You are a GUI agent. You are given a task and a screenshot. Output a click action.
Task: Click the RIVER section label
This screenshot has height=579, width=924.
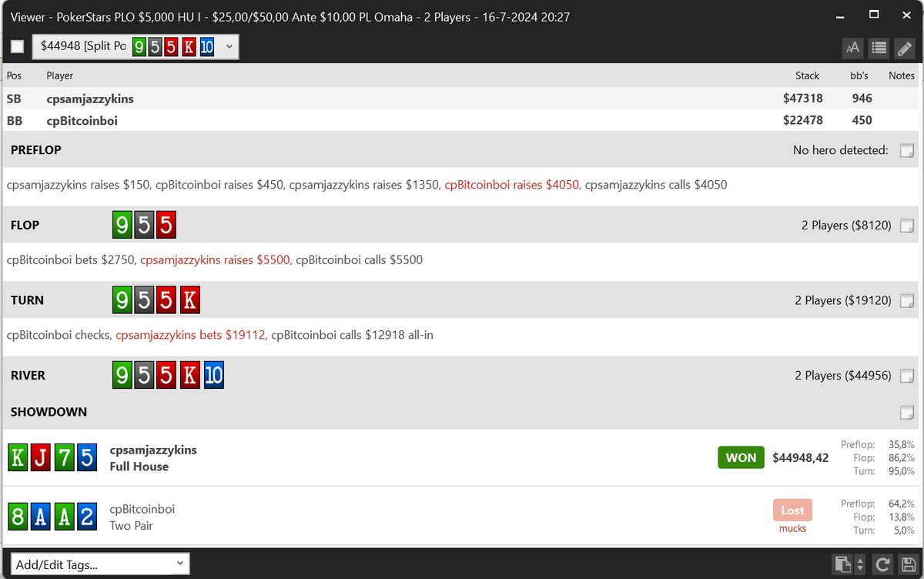pyautogui.click(x=28, y=376)
